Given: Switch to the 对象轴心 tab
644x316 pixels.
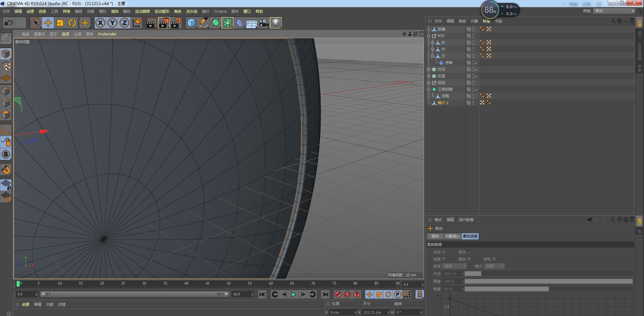Looking at the screenshot, I should point(452,236).
